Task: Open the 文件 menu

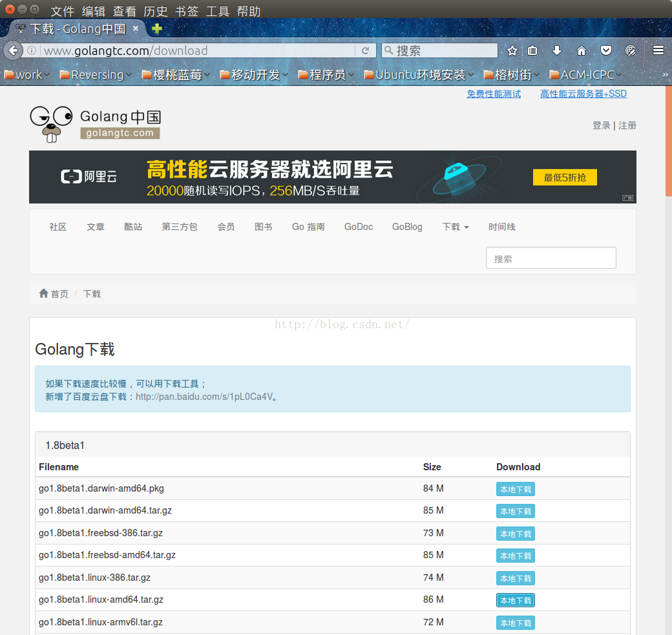Action: (62, 11)
